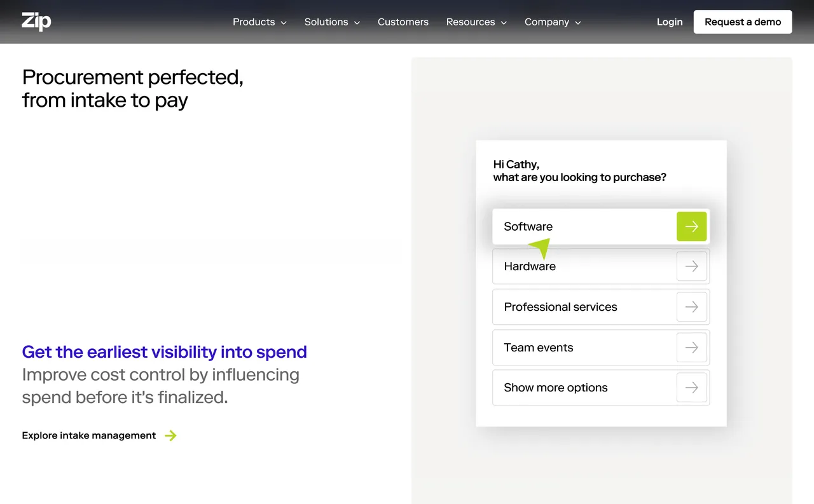Viewport: 814px width, 504px height.
Task: Click the arrow beside Show more options
Action: (691, 388)
